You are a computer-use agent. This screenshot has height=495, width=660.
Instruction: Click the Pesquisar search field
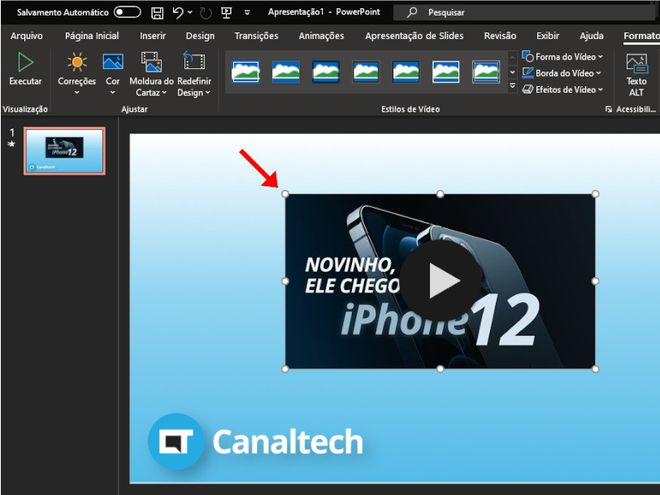pos(524,13)
